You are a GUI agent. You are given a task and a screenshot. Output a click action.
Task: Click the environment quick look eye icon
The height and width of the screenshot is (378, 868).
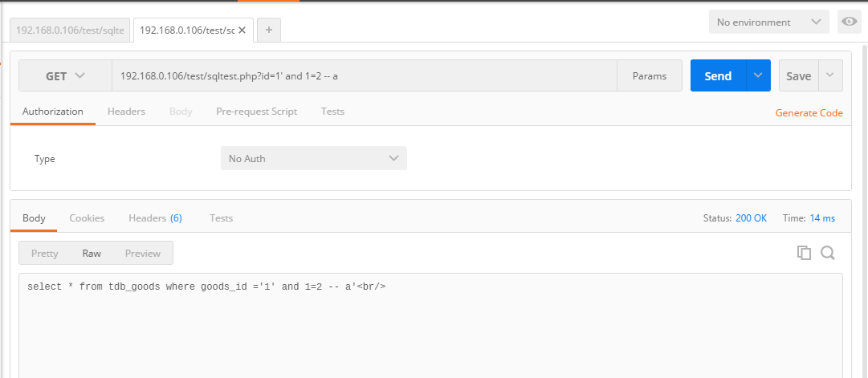[850, 22]
